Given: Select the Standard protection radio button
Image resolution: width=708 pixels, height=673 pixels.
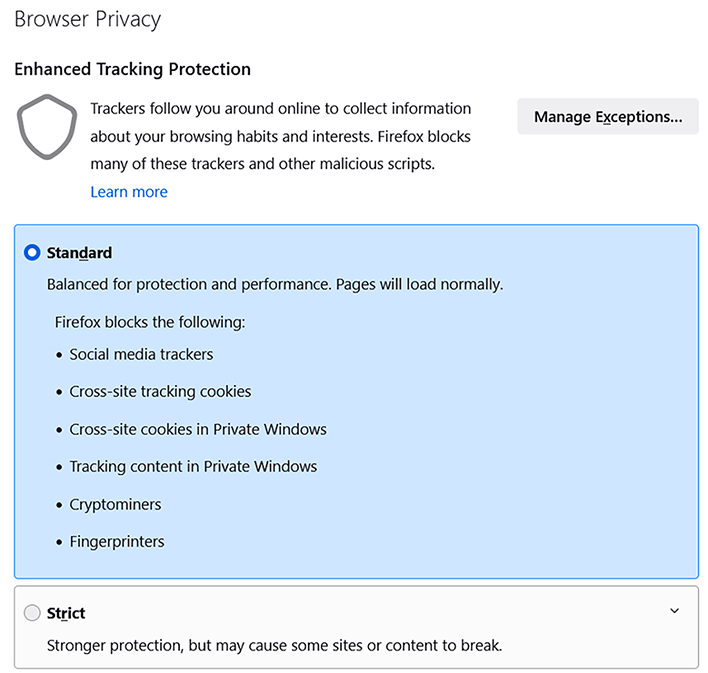Looking at the screenshot, I should tap(32, 253).
